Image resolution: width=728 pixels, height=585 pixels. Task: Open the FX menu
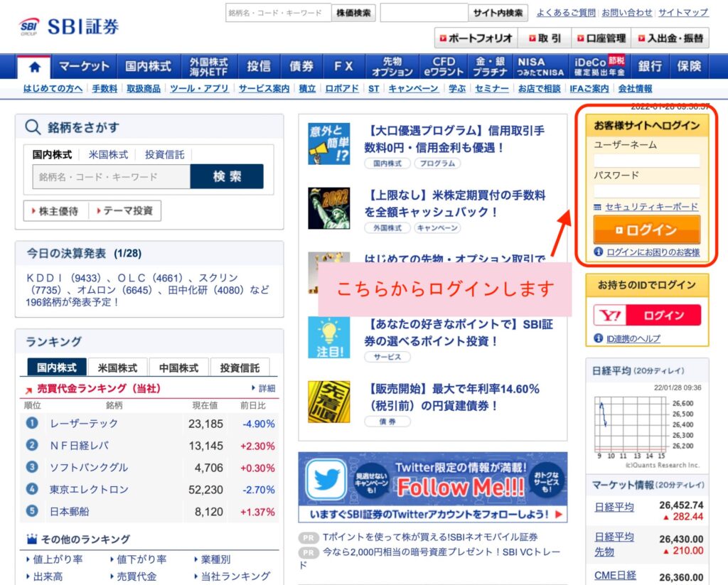344,67
